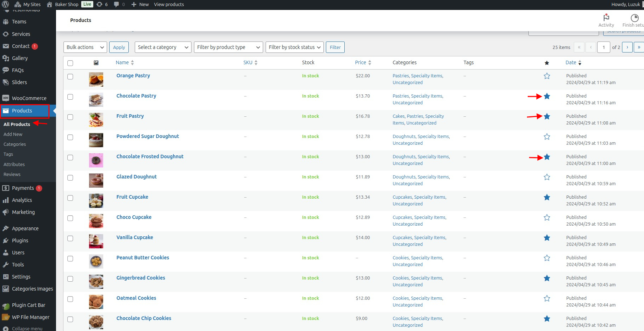The image size is (644, 331).
Task: Open the Select a category dropdown
Action: (x=163, y=47)
